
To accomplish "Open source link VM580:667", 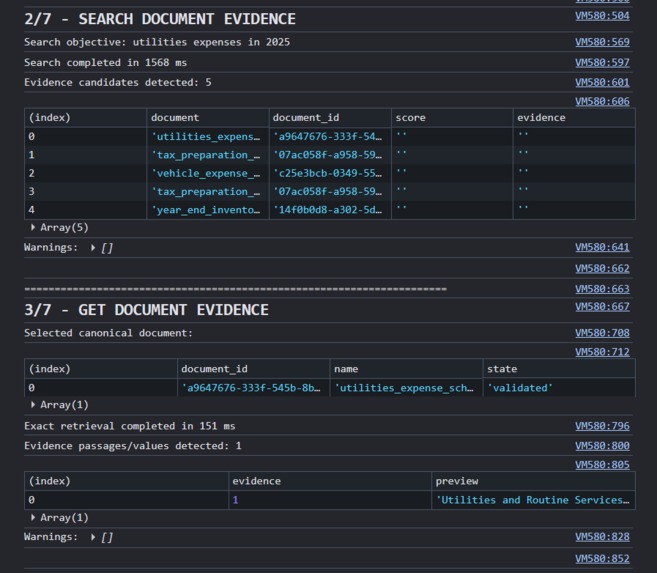I will click(602, 307).
